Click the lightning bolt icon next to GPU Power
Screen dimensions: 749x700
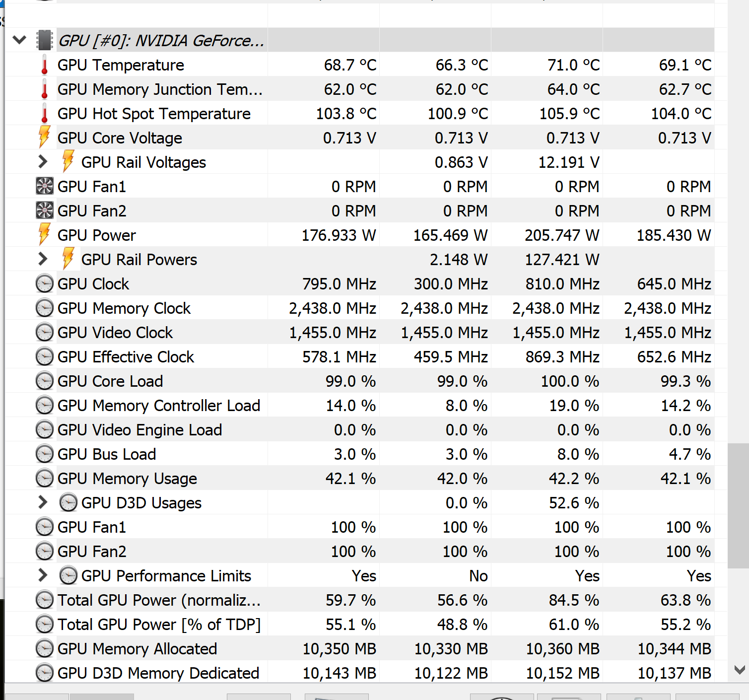point(45,234)
